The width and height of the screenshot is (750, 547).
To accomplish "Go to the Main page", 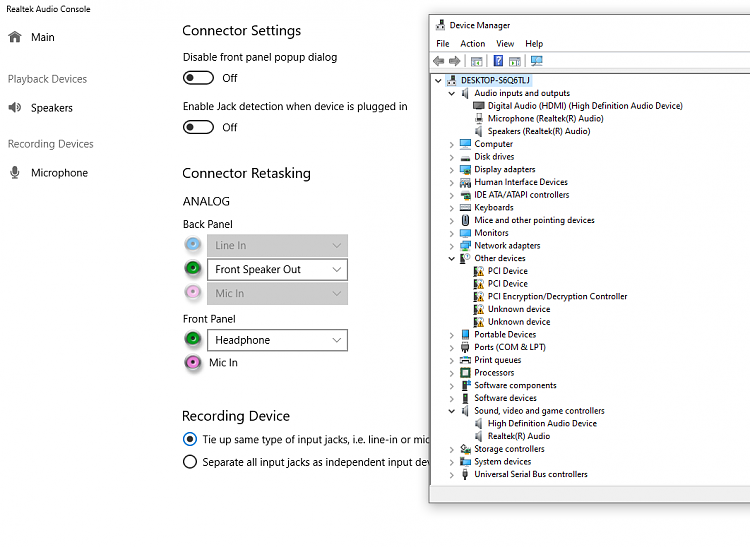I will [x=43, y=37].
